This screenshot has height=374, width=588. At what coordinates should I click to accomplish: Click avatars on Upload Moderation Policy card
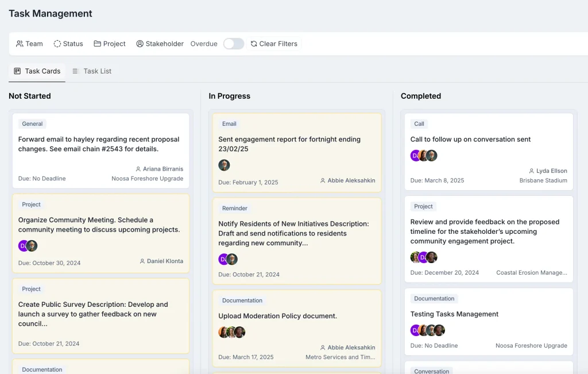(x=231, y=332)
